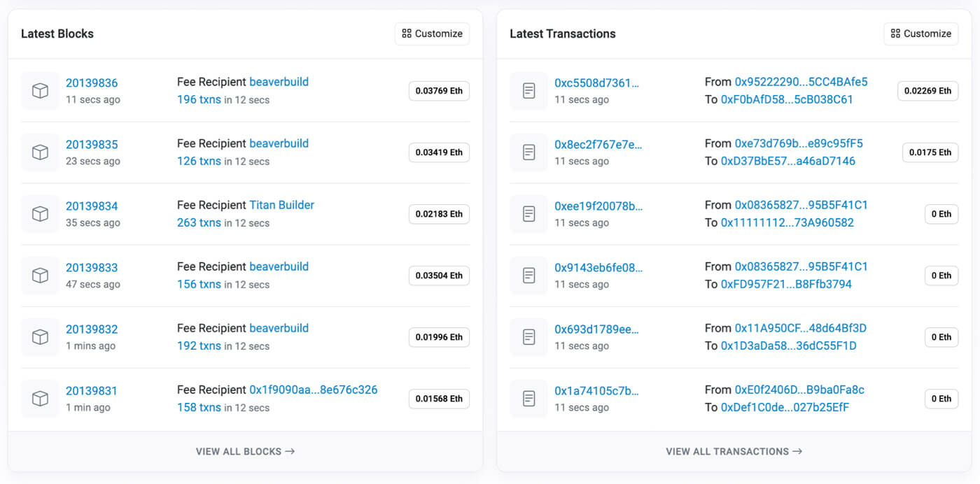The width and height of the screenshot is (980, 484).
Task: View all blocks
Action: click(245, 452)
